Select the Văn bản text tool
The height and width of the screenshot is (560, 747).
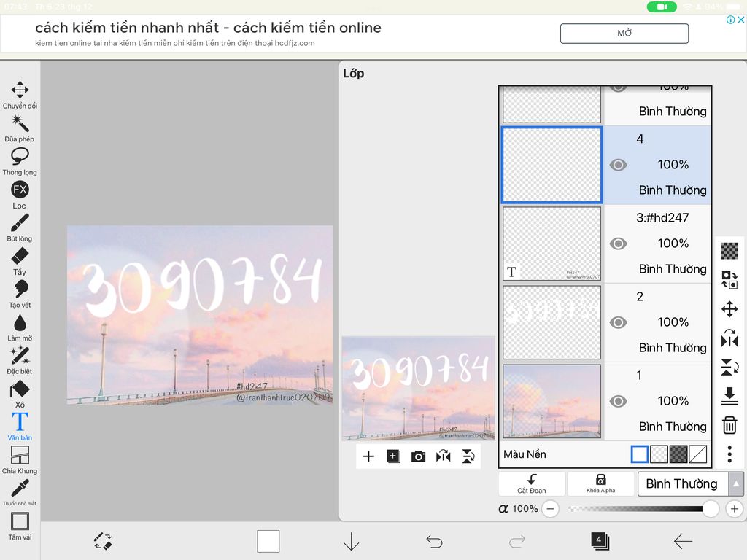20,427
